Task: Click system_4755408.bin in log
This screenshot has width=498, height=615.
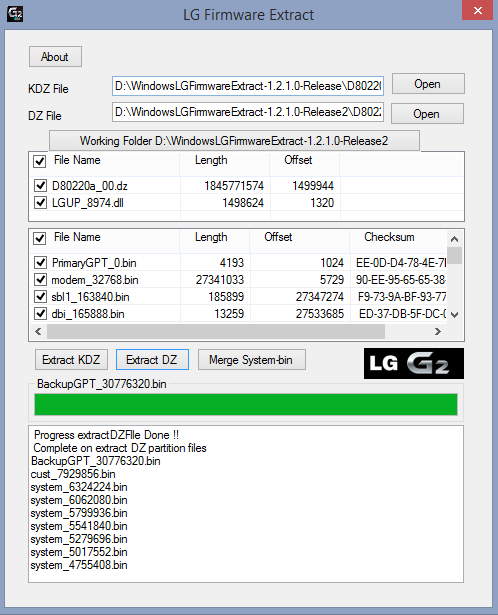Action: [x=79, y=565]
